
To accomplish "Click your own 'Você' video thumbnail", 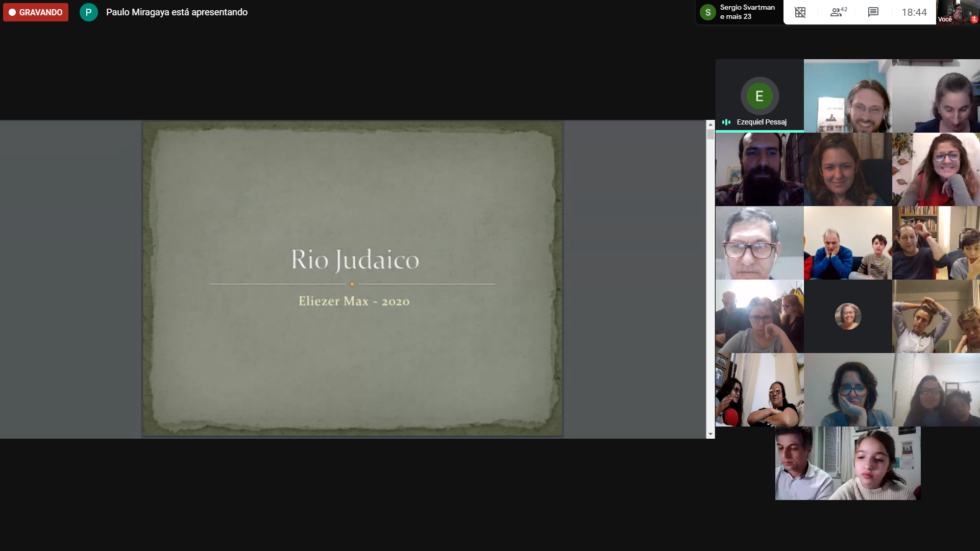I will click(958, 12).
